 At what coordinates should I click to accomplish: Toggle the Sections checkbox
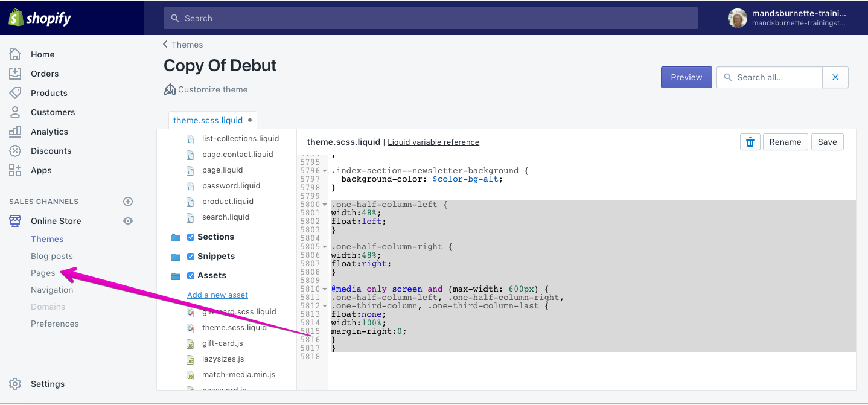pyautogui.click(x=191, y=237)
